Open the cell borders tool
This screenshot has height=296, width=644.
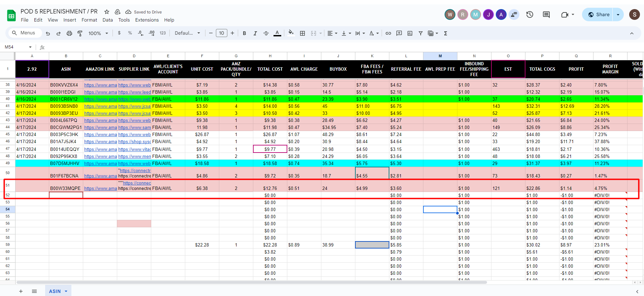coord(302,33)
